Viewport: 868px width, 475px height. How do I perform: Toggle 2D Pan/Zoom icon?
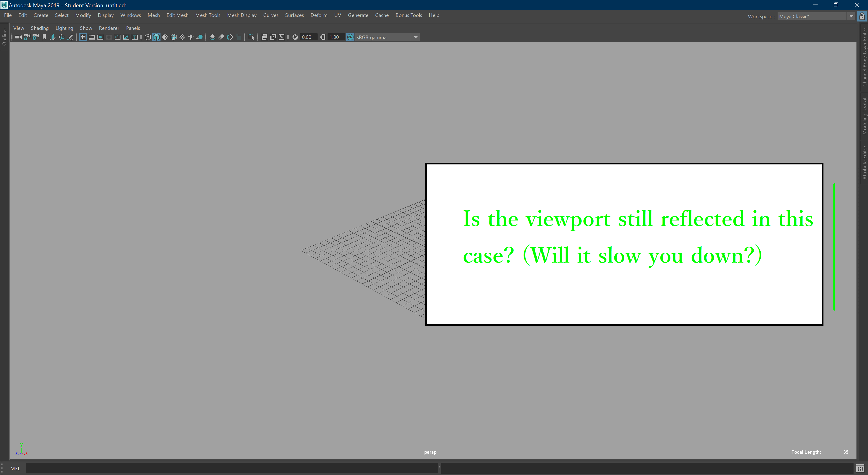pyautogui.click(x=61, y=37)
